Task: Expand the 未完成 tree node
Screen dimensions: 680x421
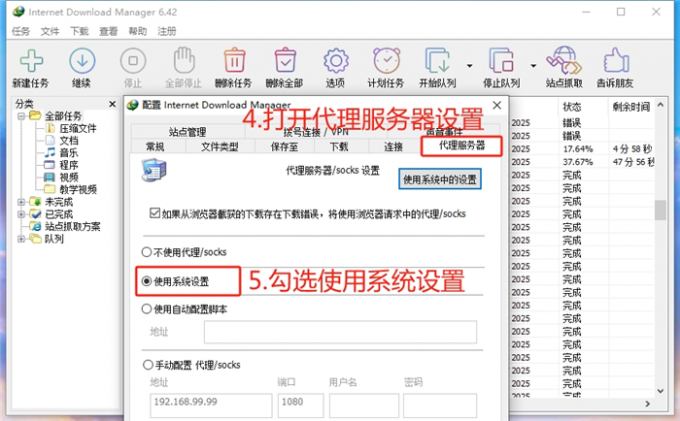Action: click(x=21, y=202)
